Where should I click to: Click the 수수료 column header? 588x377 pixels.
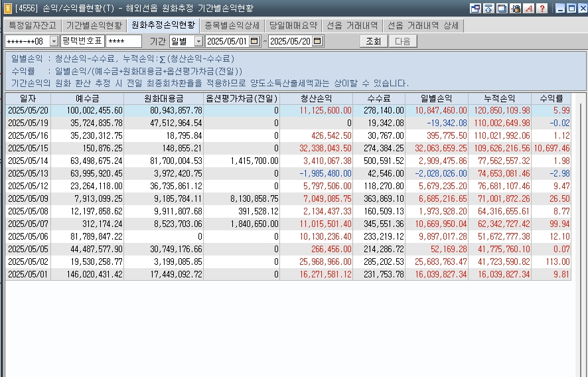coord(379,99)
